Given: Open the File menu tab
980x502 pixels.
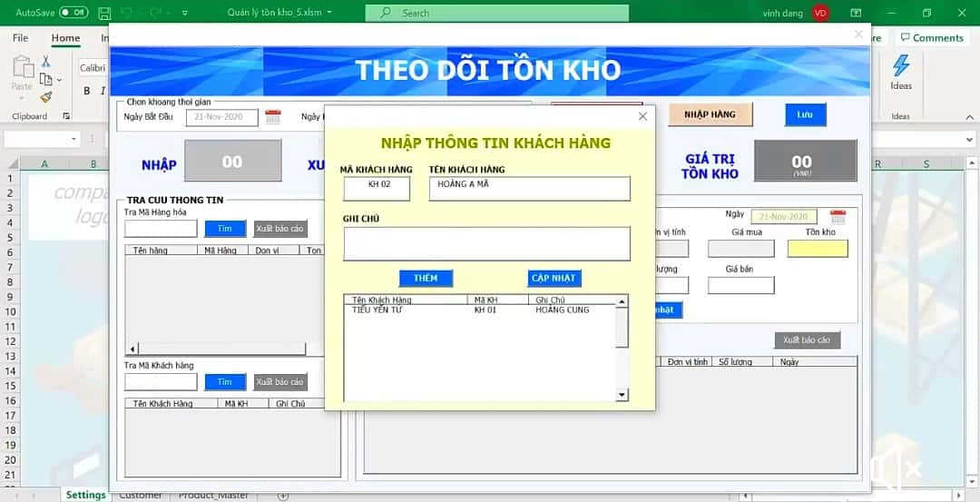Looking at the screenshot, I should 20,38.
